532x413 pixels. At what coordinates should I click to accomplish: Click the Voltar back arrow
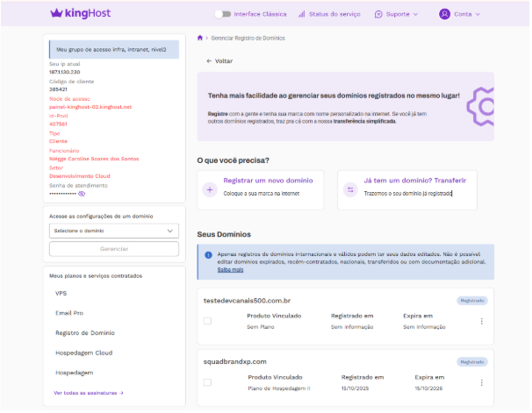pyautogui.click(x=209, y=61)
